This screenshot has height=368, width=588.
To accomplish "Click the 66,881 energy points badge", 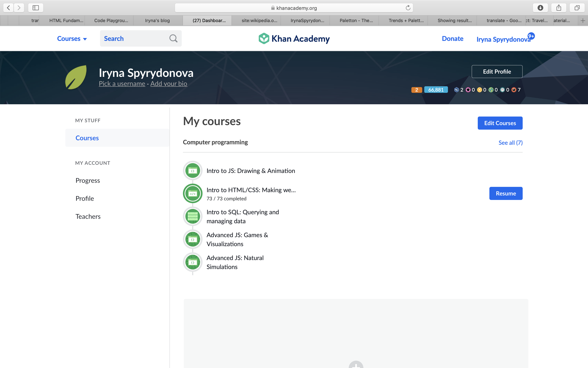I will point(436,90).
